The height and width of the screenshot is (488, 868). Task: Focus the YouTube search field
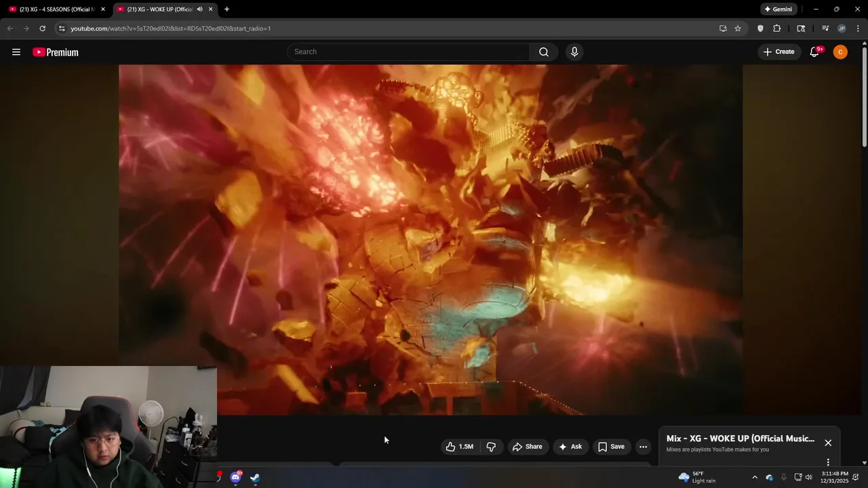pyautogui.click(x=408, y=52)
